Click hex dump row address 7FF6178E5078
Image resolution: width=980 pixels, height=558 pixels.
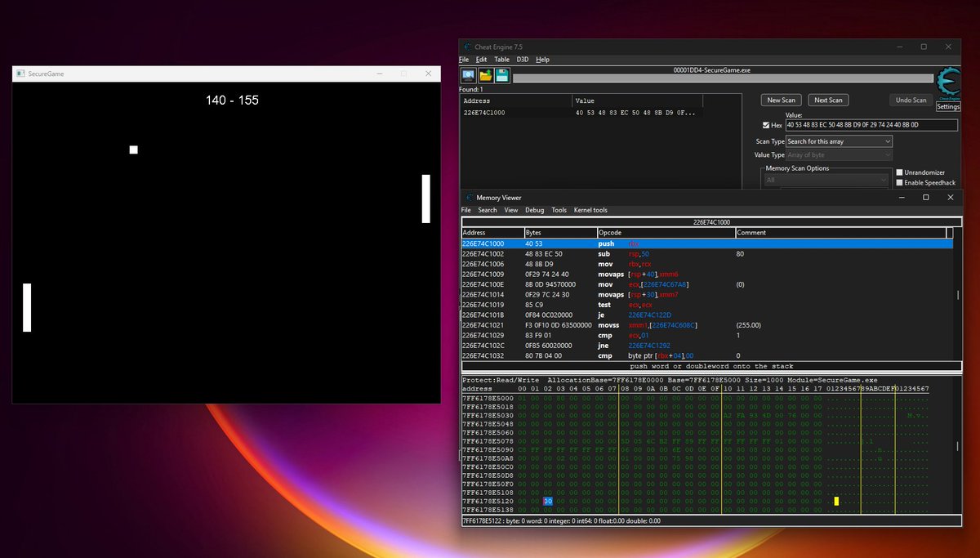[488, 441]
